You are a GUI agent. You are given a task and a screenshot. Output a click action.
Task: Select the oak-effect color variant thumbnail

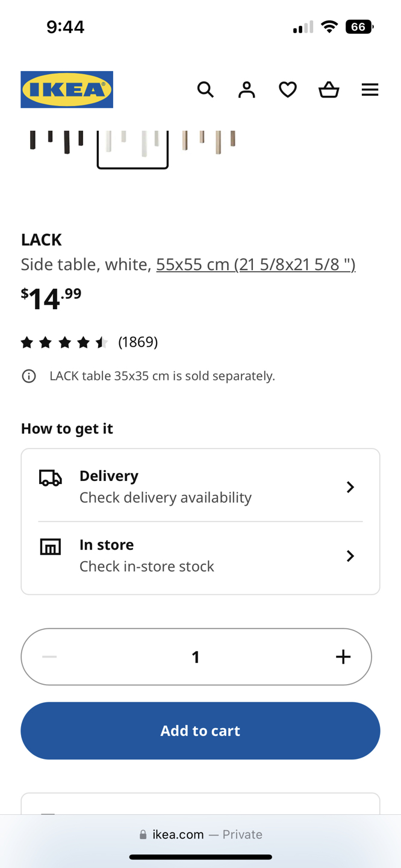pyautogui.click(x=208, y=145)
